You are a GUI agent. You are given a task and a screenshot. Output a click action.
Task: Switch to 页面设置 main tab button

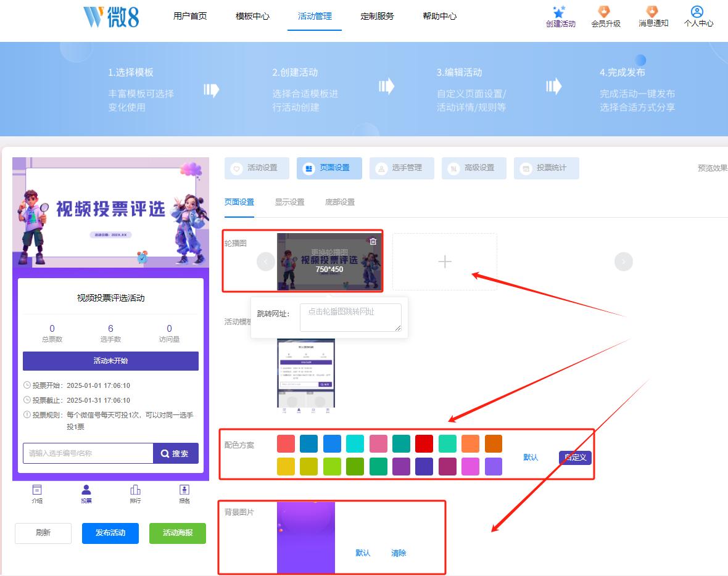329,168
